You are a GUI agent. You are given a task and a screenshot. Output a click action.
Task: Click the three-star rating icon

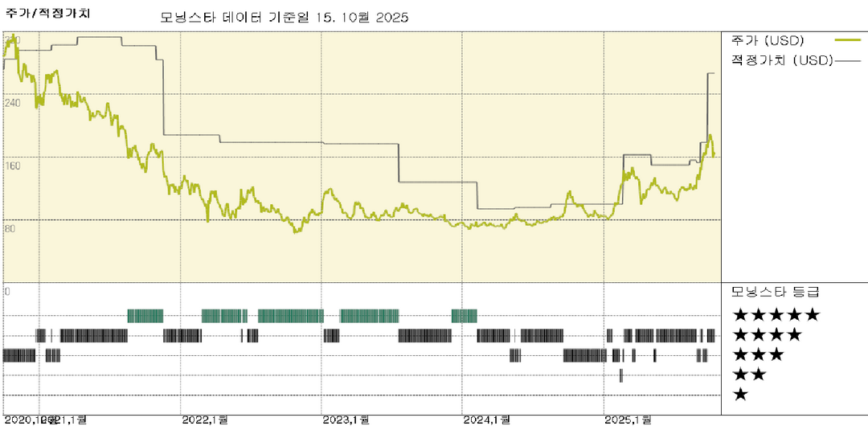[x=758, y=354]
